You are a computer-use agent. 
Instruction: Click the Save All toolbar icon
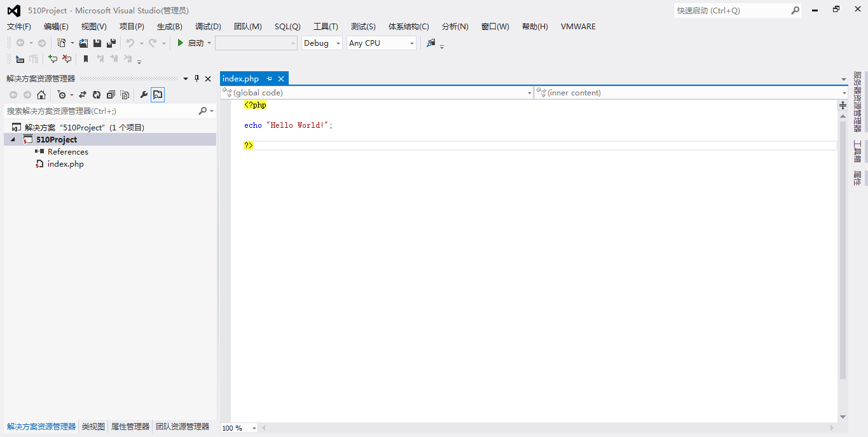point(111,43)
